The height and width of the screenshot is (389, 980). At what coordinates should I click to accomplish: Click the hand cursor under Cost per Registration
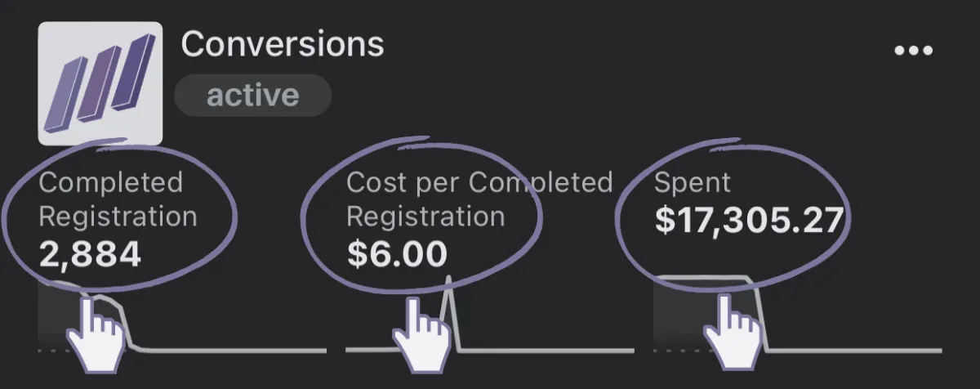tap(421, 333)
